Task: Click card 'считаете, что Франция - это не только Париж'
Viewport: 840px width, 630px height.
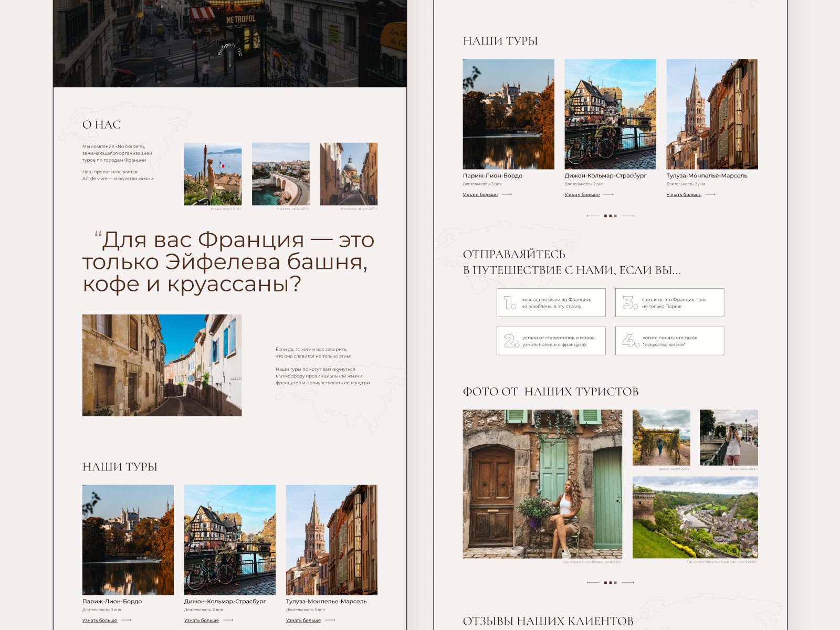Action: (x=670, y=302)
